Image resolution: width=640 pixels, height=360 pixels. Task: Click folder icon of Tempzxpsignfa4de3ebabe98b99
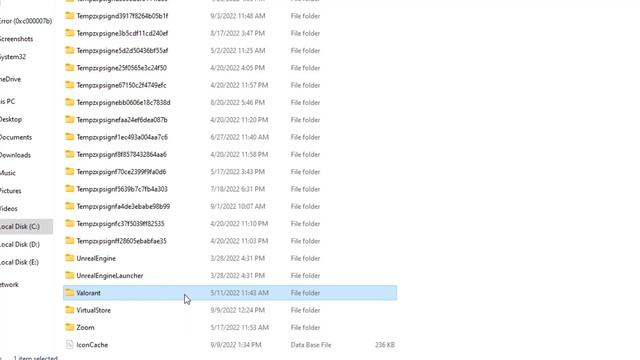click(70, 206)
